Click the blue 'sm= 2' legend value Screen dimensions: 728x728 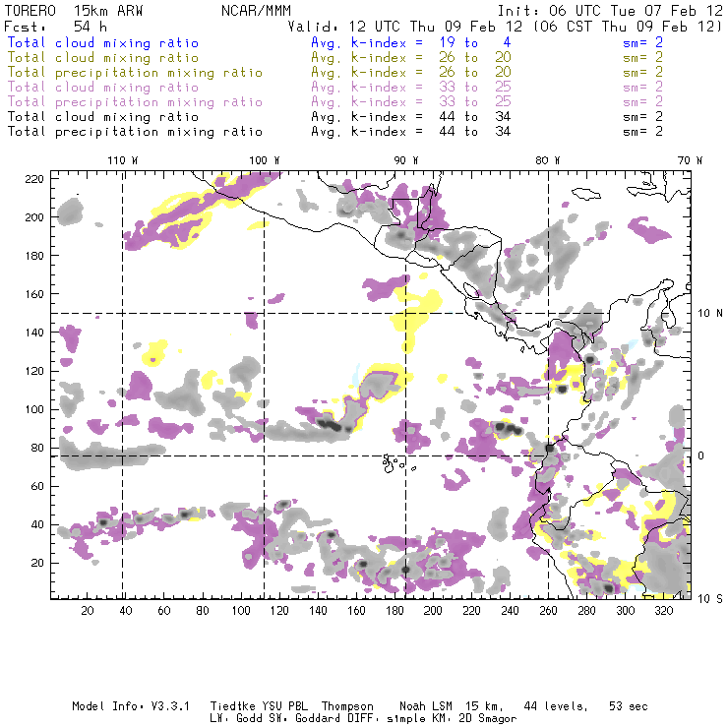tap(642, 42)
